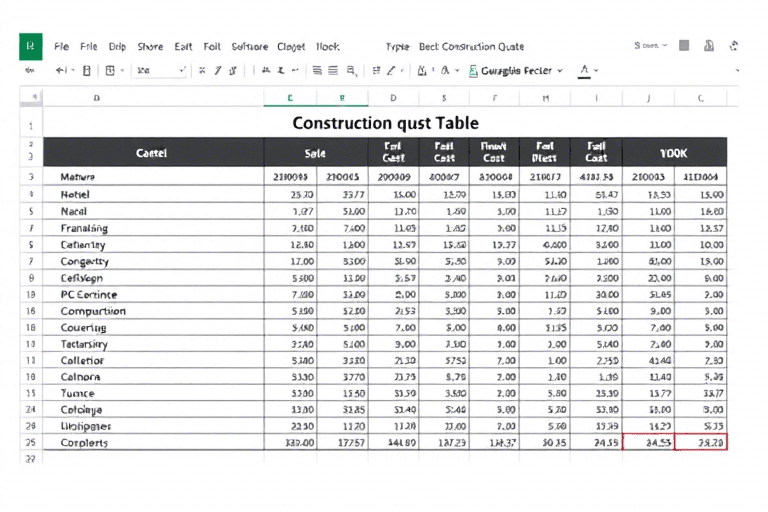The height and width of the screenshot is (512, 768).
Task: Select the Construction quest Table title cell
Action: pos(385,124)
